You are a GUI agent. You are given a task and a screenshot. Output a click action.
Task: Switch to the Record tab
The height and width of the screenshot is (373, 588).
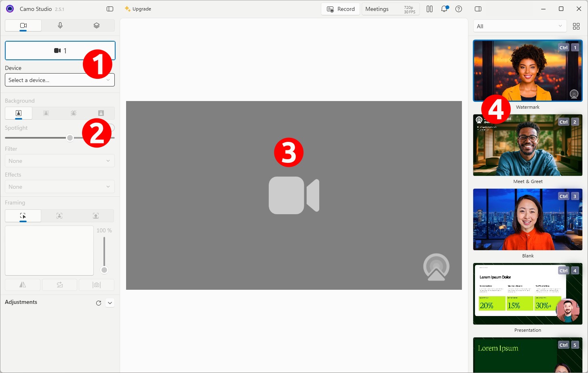[x=340, y=8]
